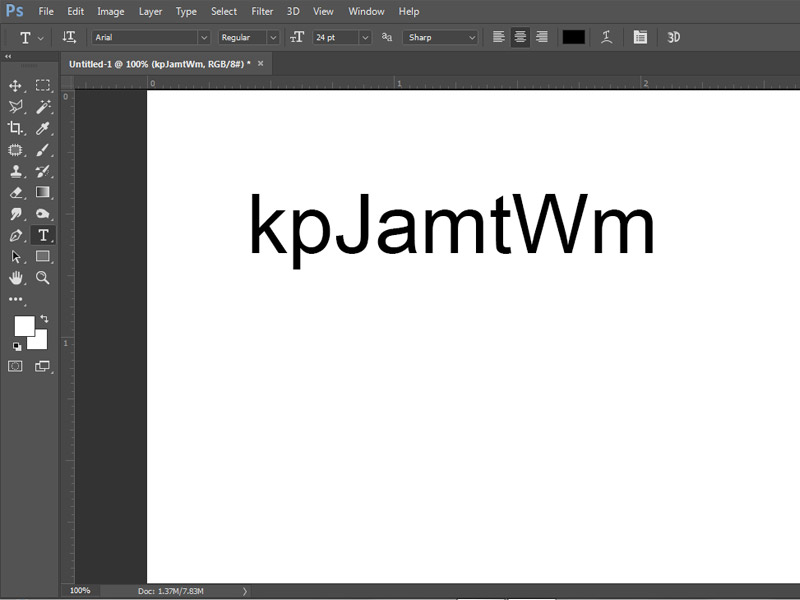Create 3D from text
800x600 pixels.
[x=673, y=37]
